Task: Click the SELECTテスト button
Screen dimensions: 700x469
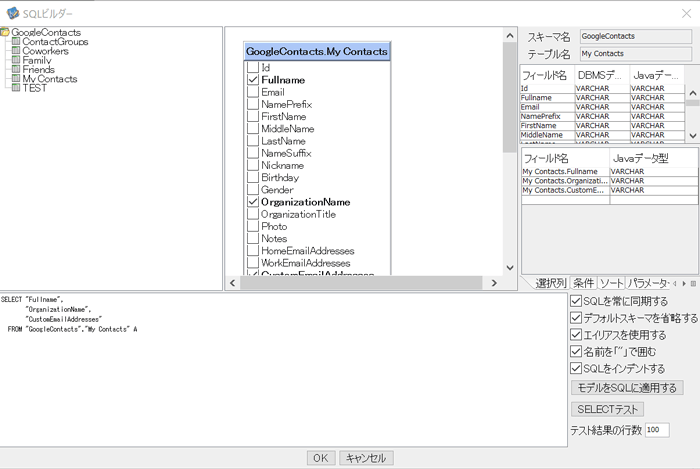Action: coord(607,409)
